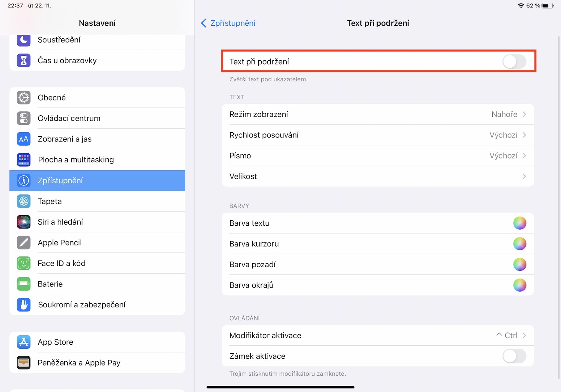Open Soukromí a zabezpečení in sidebar
The image size is (561, 392).
pos(97,304)
